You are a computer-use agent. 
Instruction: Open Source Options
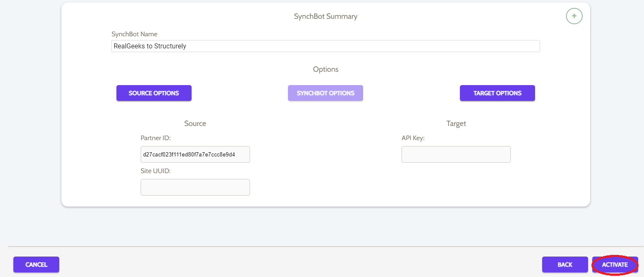pos(154,93)
